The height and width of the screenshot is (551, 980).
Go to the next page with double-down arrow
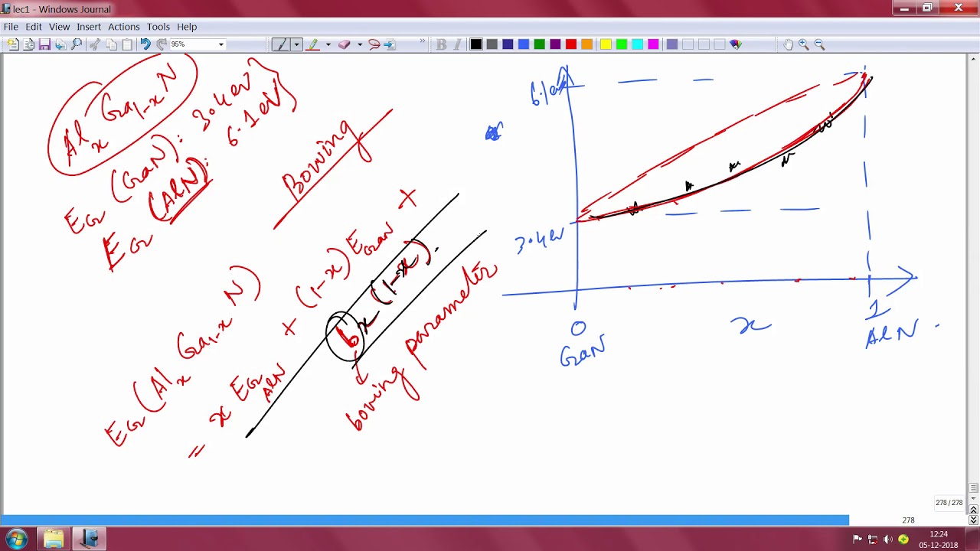973,520
